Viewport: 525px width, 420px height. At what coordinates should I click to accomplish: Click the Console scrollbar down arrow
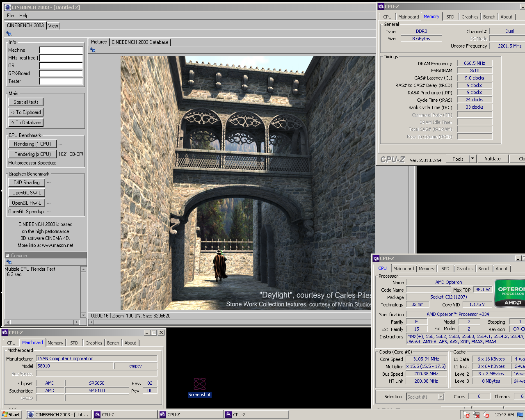click(x=84, y=315)
